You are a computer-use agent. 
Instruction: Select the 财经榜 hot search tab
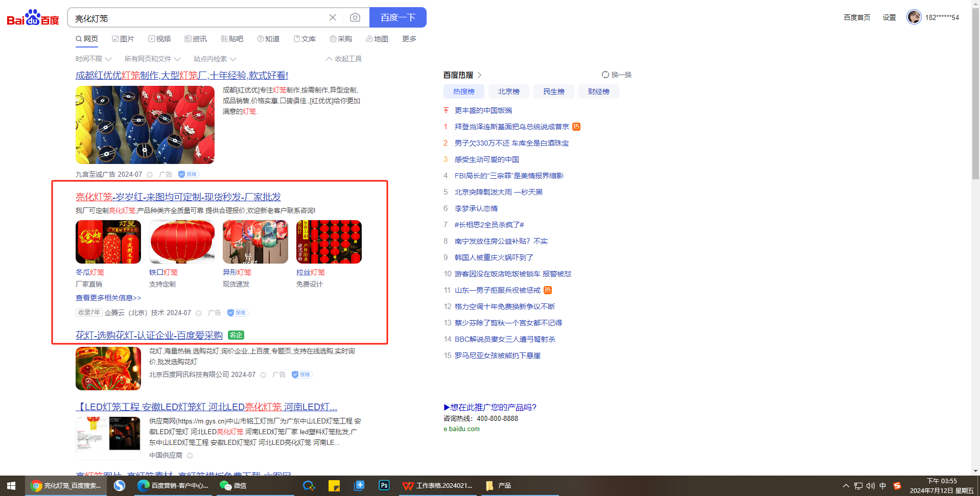coord(598,92)
